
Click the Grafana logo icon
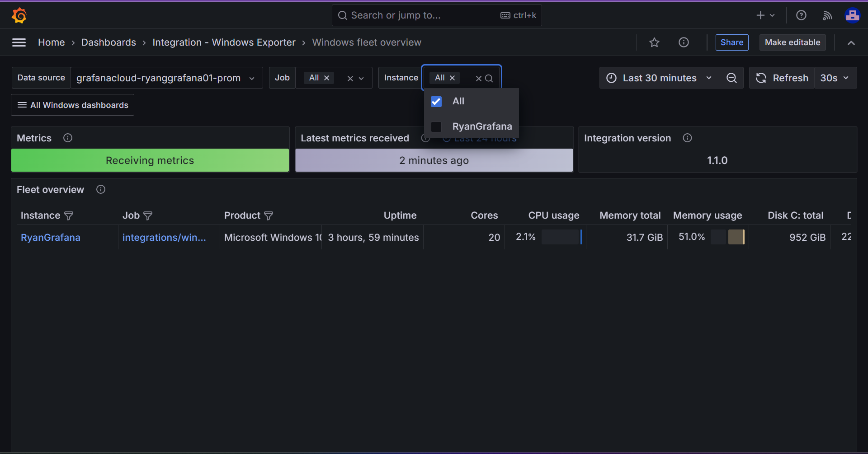tap(19, 15)
